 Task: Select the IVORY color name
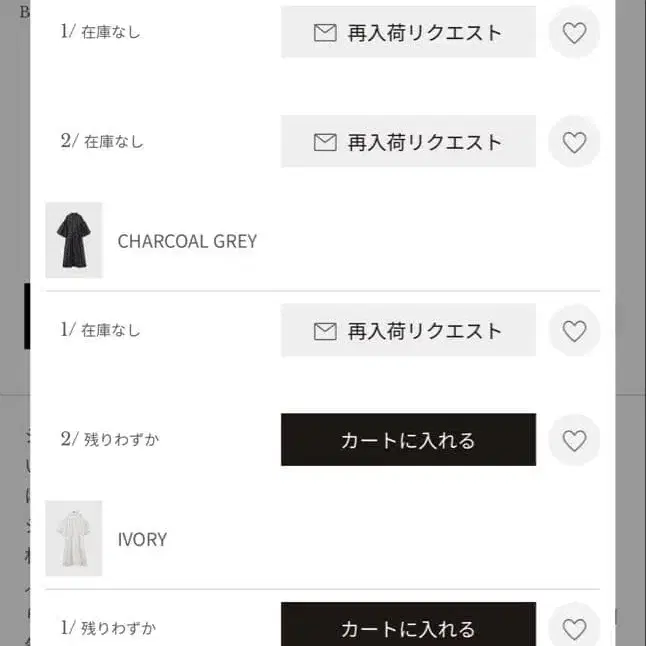point(142,539)
